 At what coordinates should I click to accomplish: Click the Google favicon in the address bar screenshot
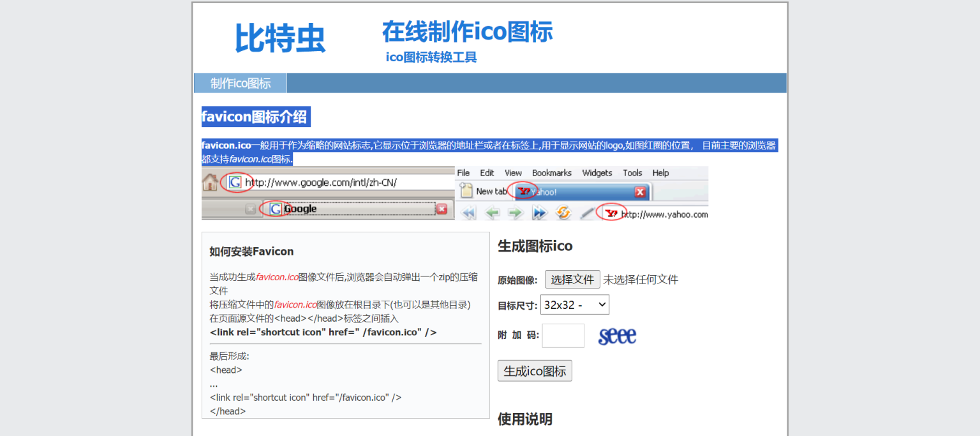[236, 183]
